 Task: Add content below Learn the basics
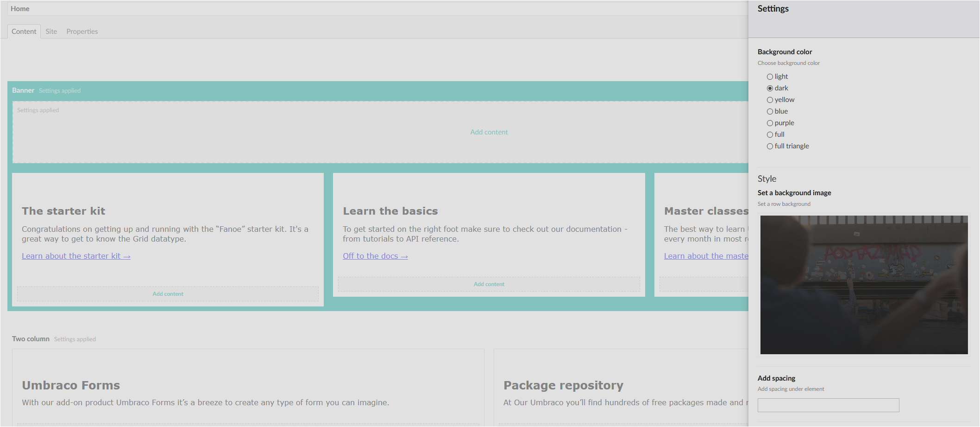tap(489, 284)
